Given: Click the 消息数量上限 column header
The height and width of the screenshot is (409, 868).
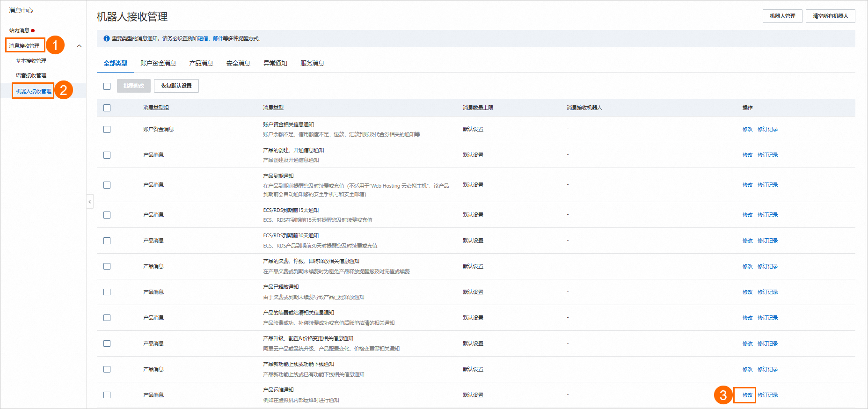Looking at the screenshot, I should point(478,108).
